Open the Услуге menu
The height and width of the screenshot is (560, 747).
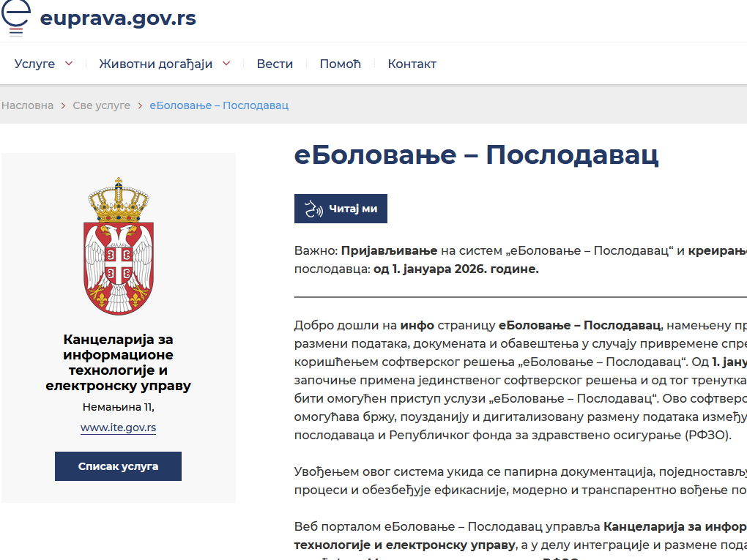pyautogui.click(x=34, y=64)
